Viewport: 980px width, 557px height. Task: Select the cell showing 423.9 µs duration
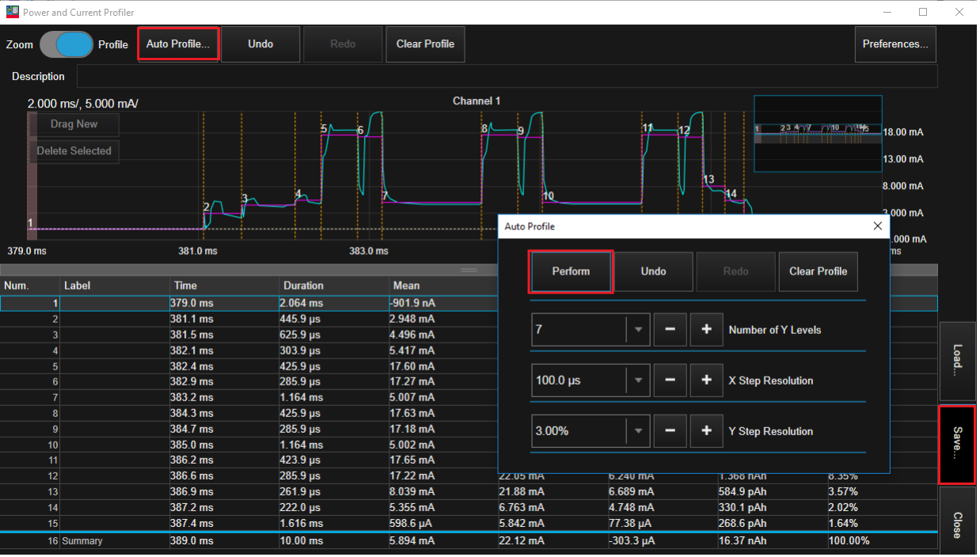(x=333, y=460)
